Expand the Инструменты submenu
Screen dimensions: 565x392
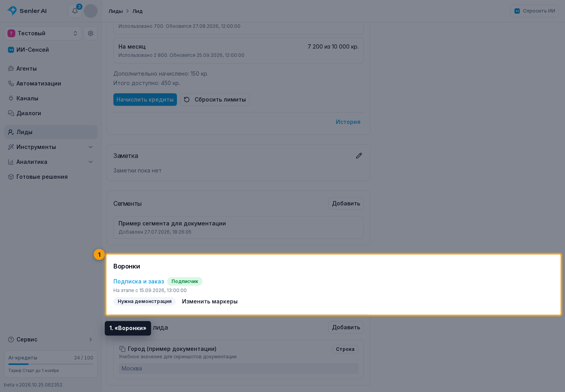click(x=51, y=147)
